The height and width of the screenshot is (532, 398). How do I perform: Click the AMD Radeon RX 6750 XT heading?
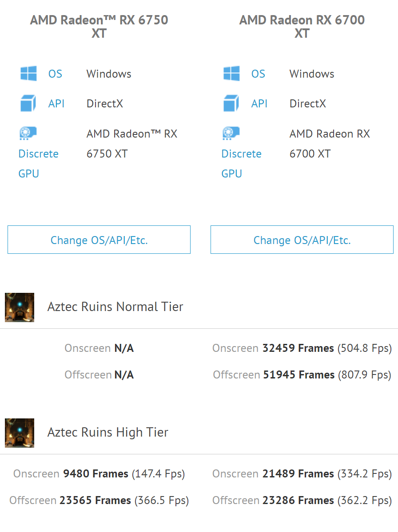pos(99,27)
